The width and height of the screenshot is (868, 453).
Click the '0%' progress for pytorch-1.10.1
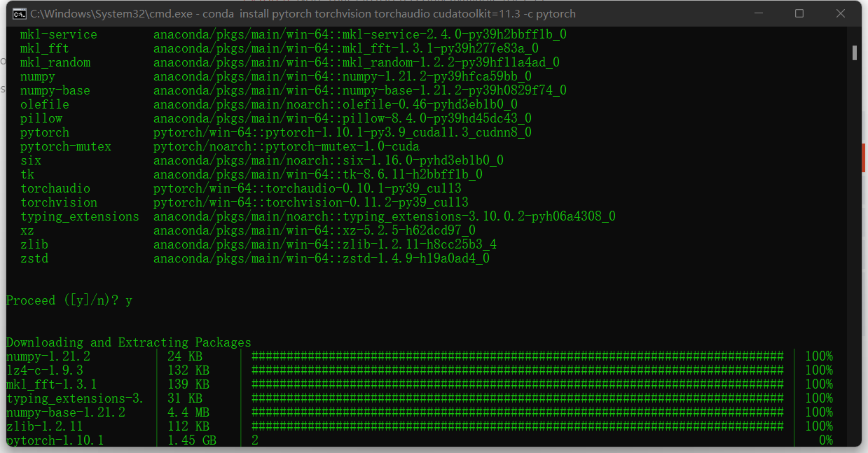pyautogui.click(x=826, y=440)
